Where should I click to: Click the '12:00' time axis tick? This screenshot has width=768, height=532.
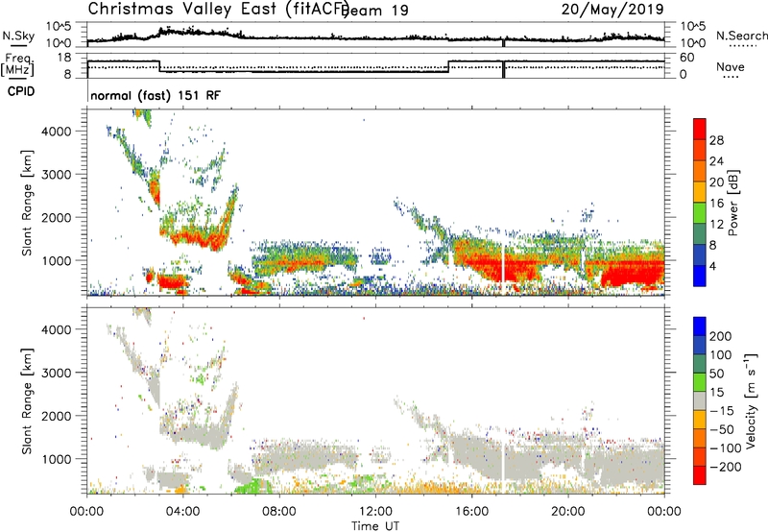point(375,512)
